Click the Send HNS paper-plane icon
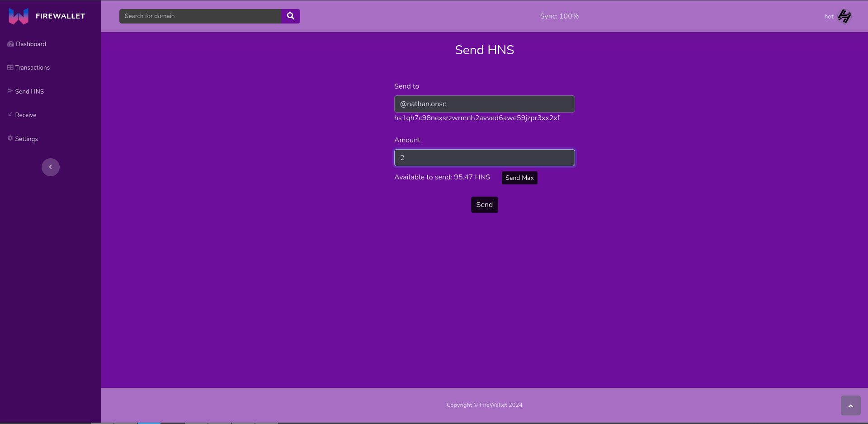The image size is (868, 424). 10,91
